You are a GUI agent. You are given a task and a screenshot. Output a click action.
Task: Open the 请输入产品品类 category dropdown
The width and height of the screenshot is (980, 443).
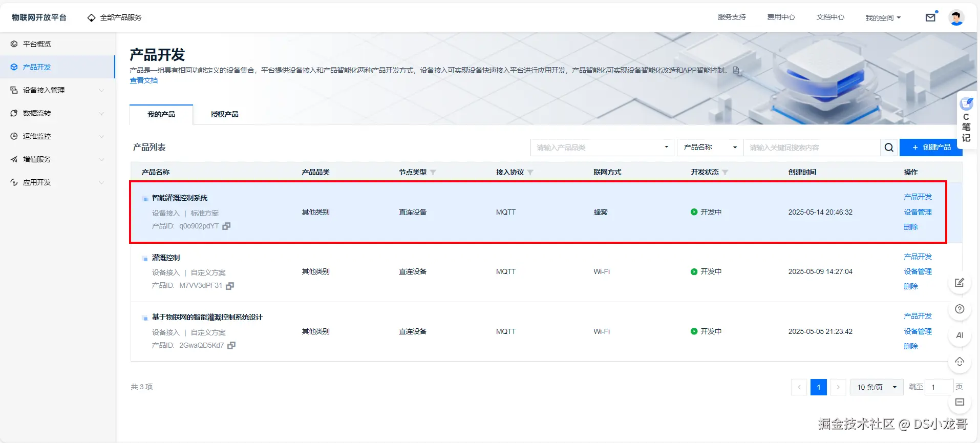(x=602, y=147)
